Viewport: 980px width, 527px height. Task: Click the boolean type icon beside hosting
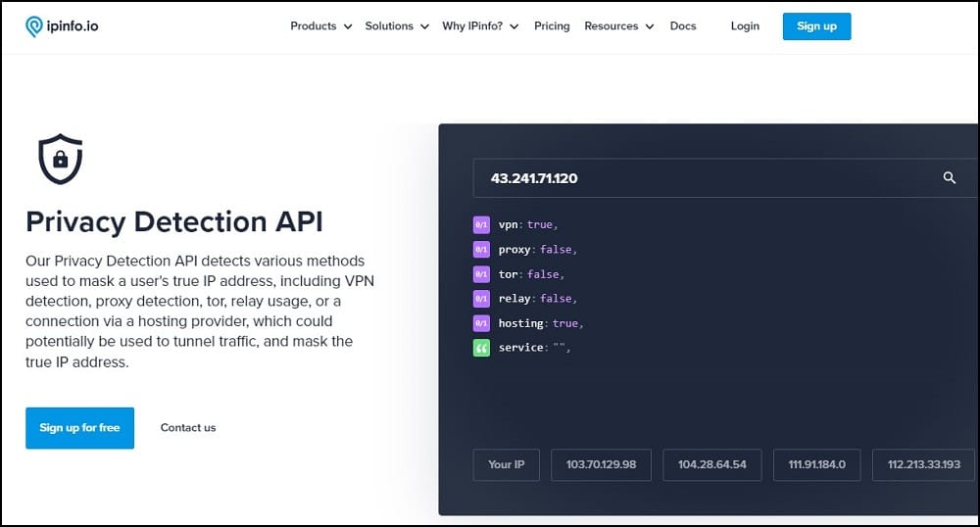481,323
